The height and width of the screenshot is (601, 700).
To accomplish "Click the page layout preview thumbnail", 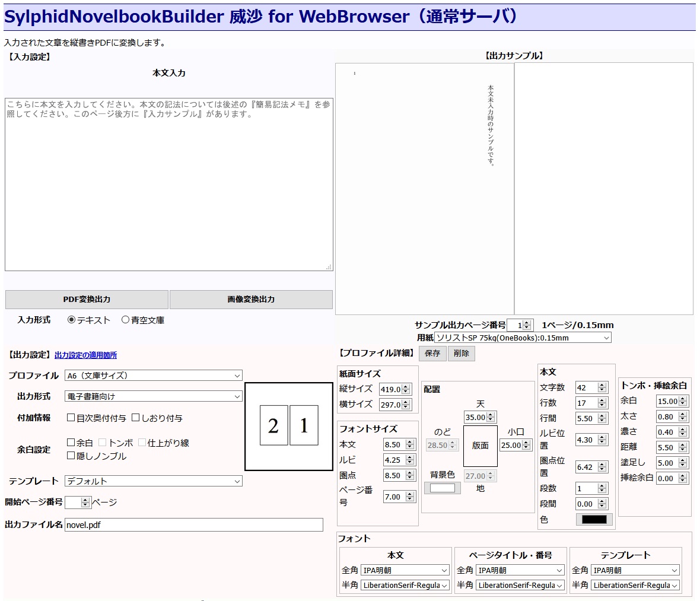I will point(289,426).
